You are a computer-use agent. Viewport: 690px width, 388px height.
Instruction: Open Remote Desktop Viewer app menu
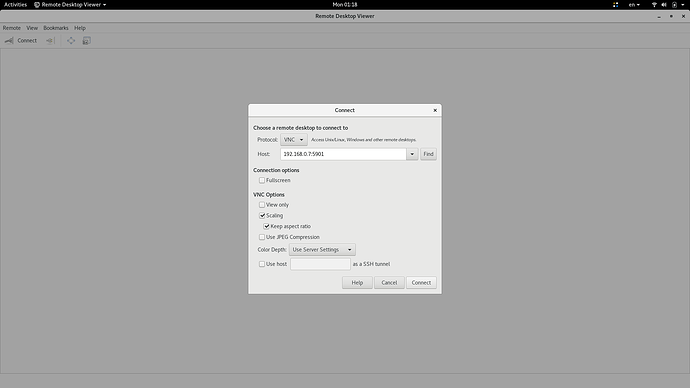click(x=70, y=4)
